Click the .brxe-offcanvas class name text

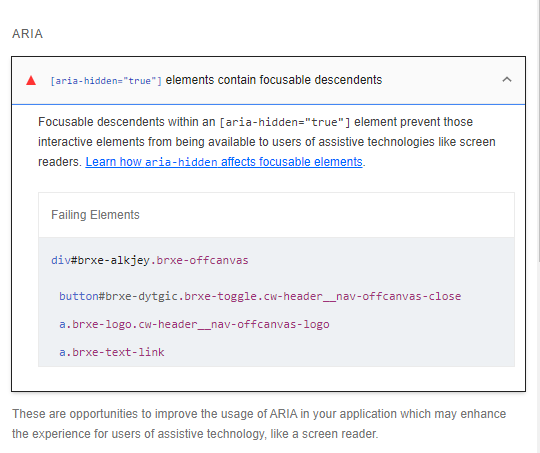[199, 260]
